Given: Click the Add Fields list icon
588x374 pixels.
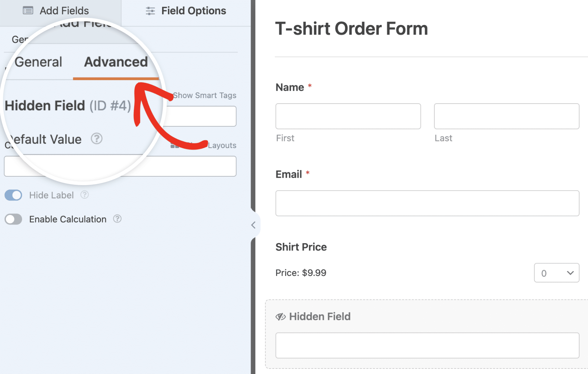Looking at the screenshot, I should (28, 11).
